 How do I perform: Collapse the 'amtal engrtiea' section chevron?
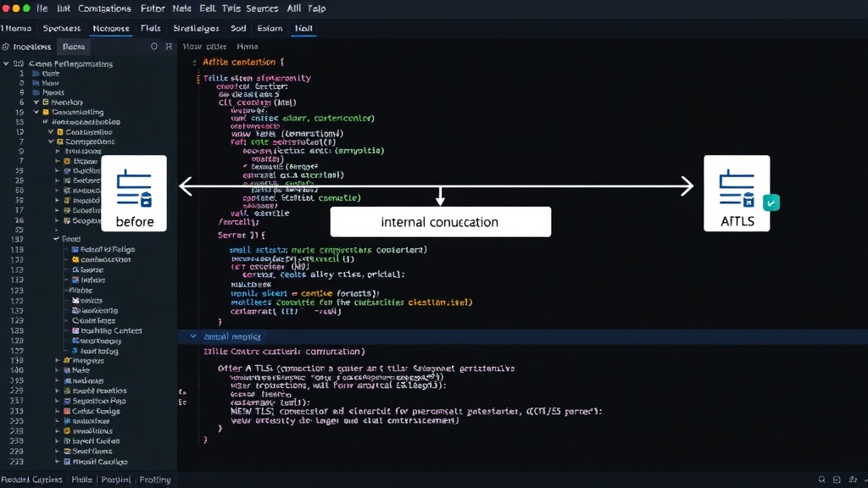(193, 335)
